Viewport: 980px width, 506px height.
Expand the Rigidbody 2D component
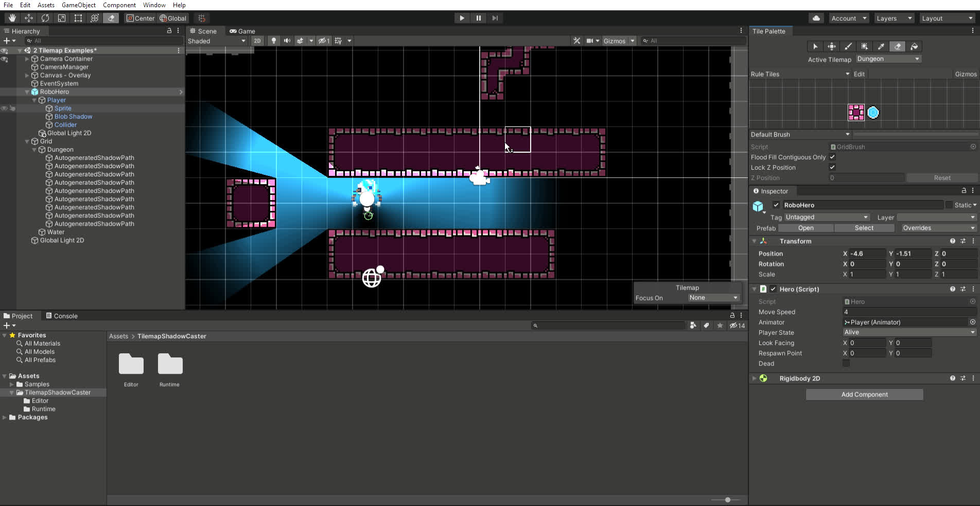tap(755, 378)
